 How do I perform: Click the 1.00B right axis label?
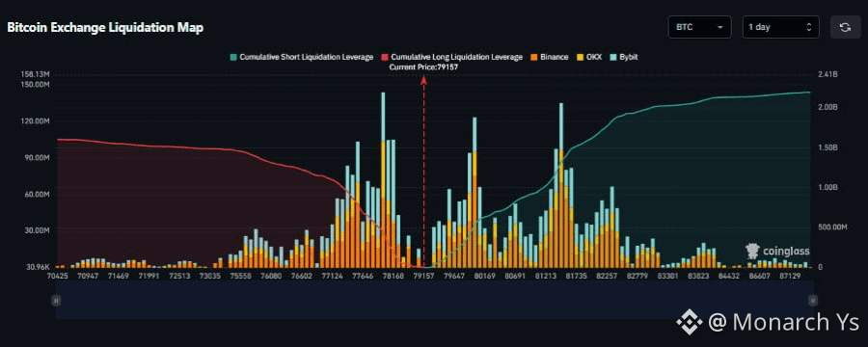point(827,188)
